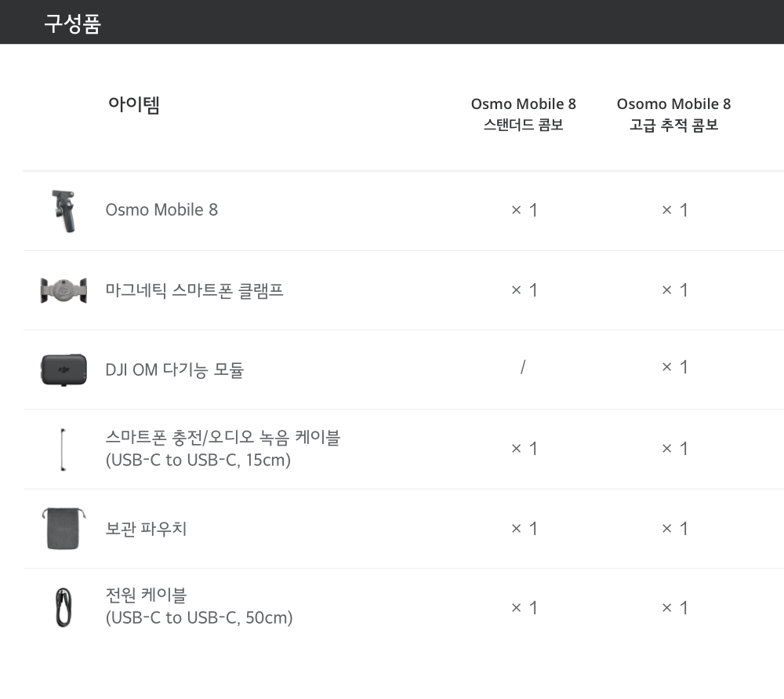Click the 50cm power cable icon
Viewport: 784px width, 699px height.
point(63,608)
